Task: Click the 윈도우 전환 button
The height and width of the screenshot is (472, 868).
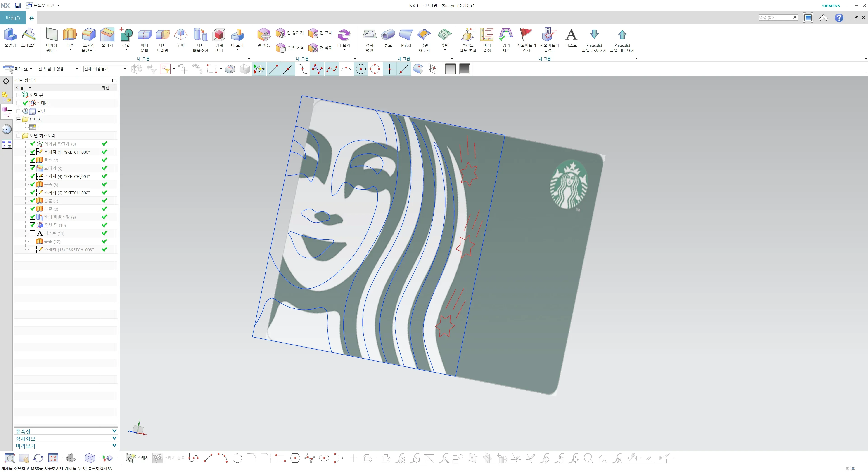Action: tap(43, 5)
